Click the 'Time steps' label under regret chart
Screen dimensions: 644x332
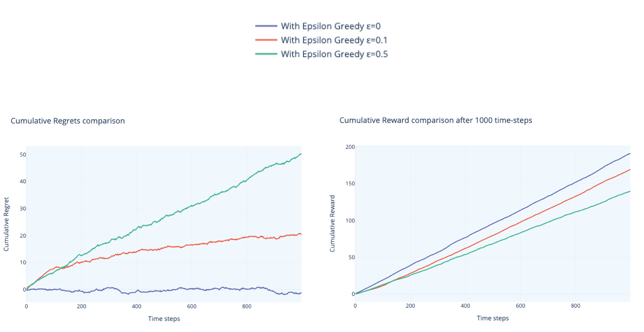pos(164,319)
